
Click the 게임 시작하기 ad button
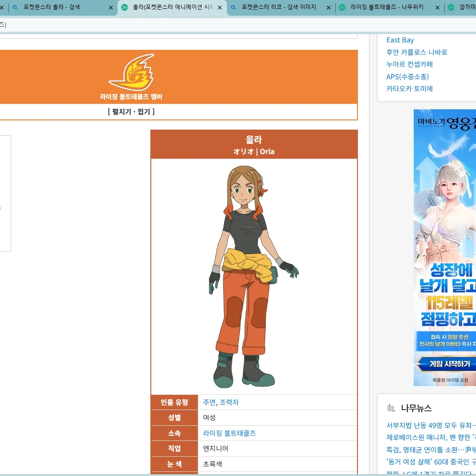click(446, 363)
